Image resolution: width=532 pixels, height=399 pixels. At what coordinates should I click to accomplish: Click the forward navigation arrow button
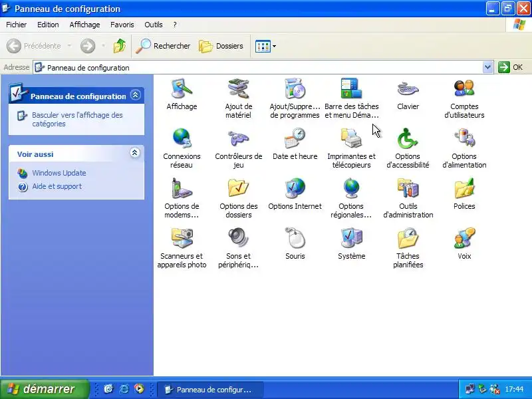click(88, 46)
